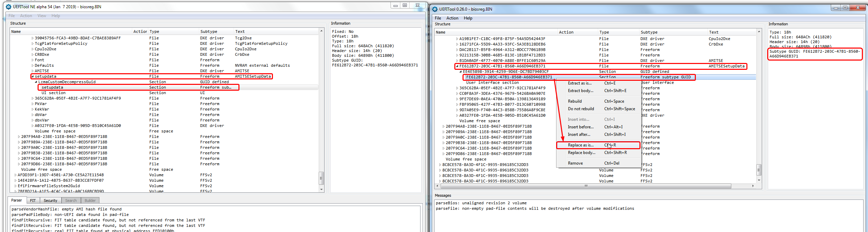Switch to the Security tab

pyautogui.click(x=51, y=201)
